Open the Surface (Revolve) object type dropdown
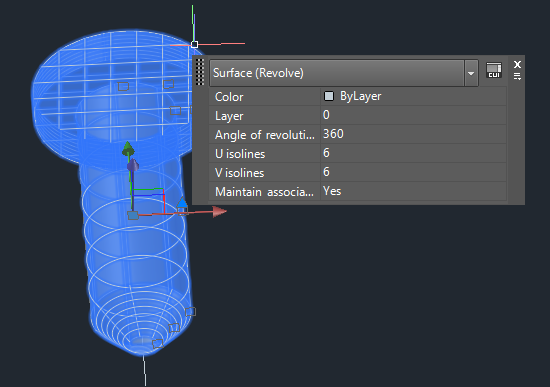 471,73
